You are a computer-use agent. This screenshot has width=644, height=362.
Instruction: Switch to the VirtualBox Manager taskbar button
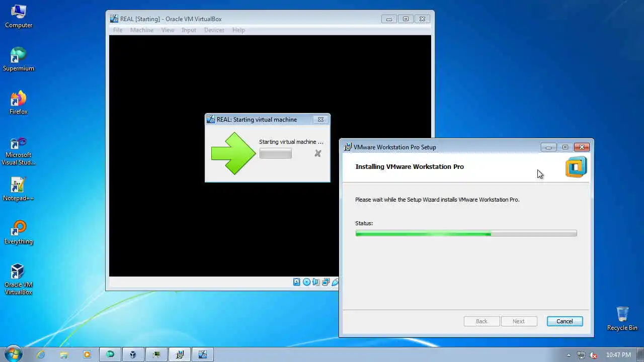click(x=133, y=354)
